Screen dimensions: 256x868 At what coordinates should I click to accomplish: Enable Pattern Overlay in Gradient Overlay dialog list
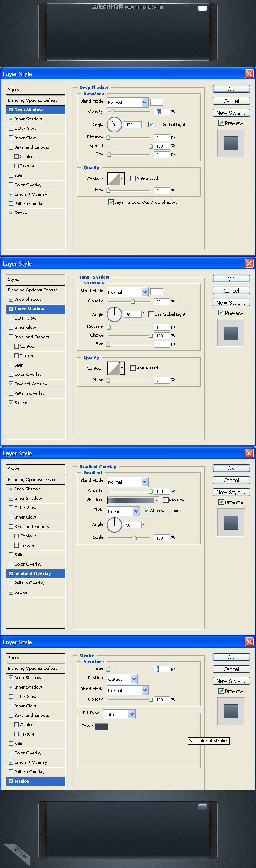click(x=11, y=583)
